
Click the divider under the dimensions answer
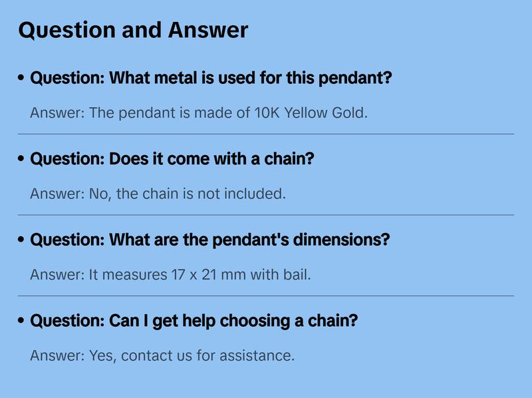click(x=266, y=296)
